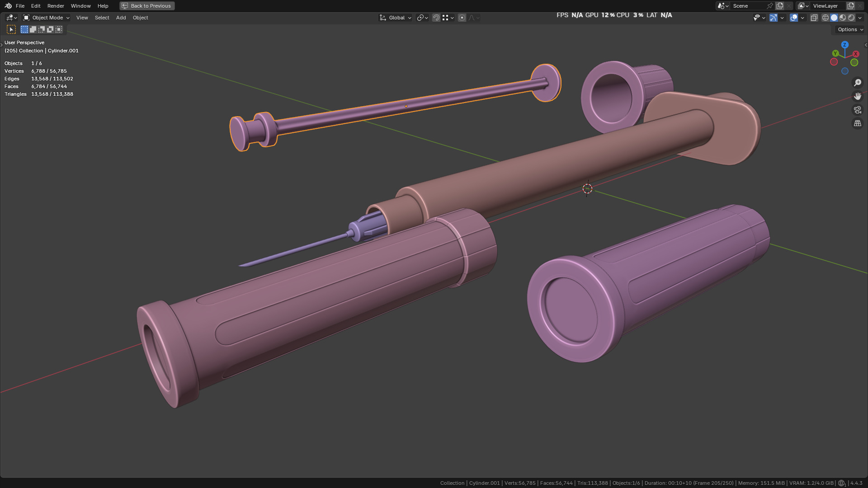This screenshot has height=488, width=868.
Task: Expand shading options dropdown arrow
Action: point(860,18)
